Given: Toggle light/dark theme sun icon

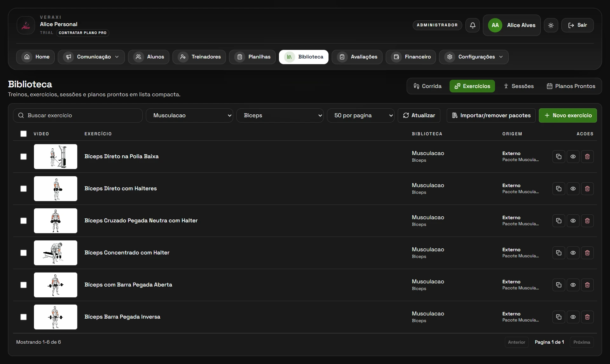Looking at the screenshot, I should pos(551,25).
